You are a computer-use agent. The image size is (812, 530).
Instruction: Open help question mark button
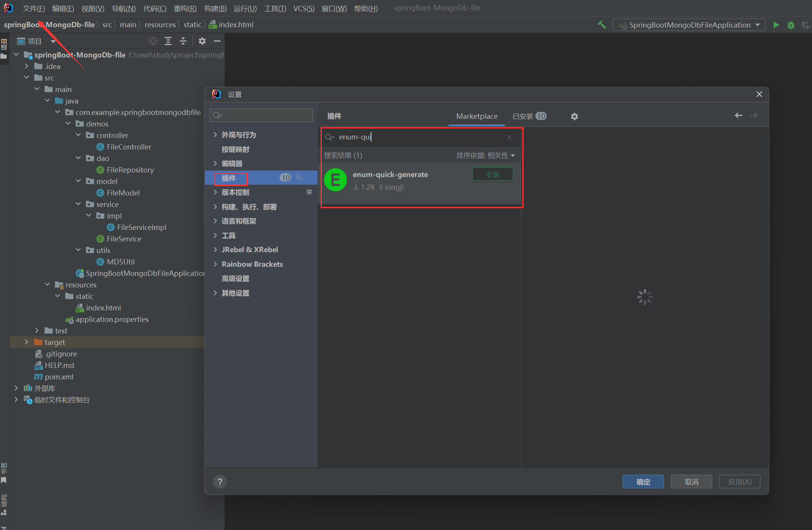tap(220, 482)
